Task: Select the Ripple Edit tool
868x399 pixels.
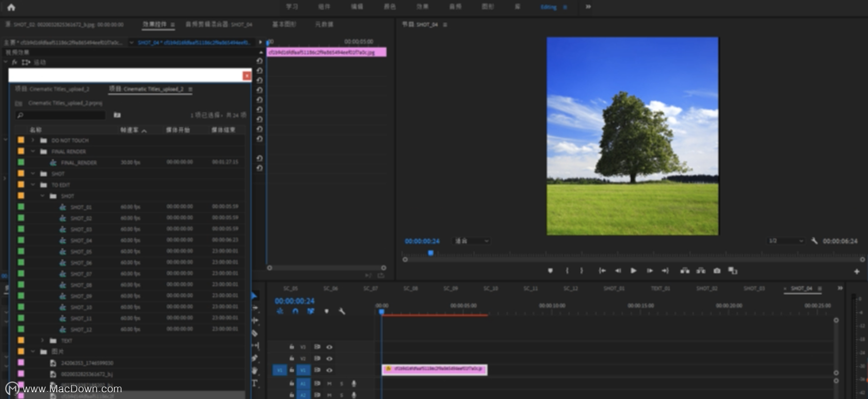Action: coord(255,320)
